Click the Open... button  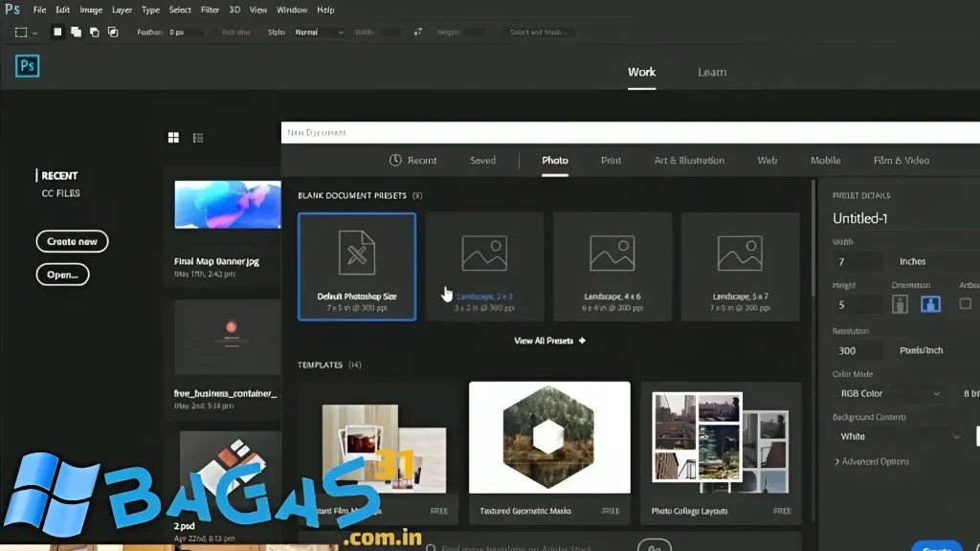[x=62, y=275]
